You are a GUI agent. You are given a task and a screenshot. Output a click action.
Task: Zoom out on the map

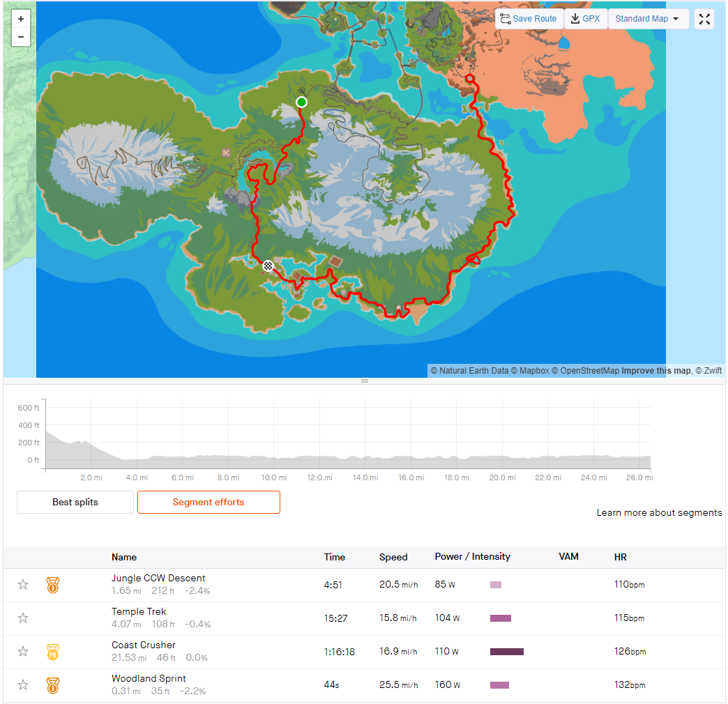pos(21,37)
